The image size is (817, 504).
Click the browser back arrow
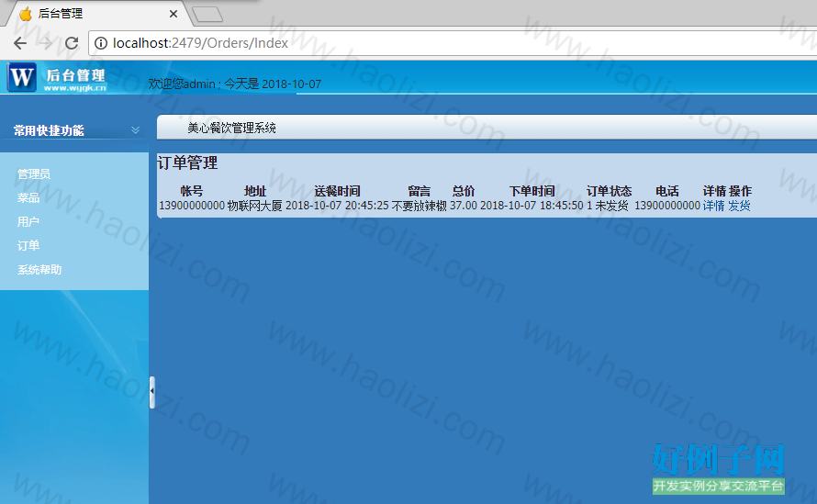[x=20, y=43]
